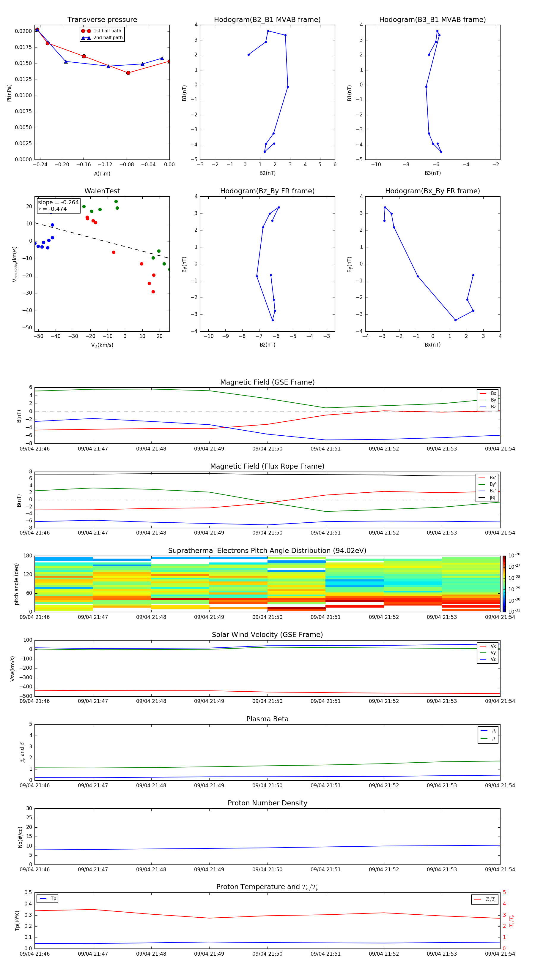This screenshot has height=980, width=535.
Task: Click the Suprathermal Electrons Pitch Angle Distribution title
Action: 267,551
